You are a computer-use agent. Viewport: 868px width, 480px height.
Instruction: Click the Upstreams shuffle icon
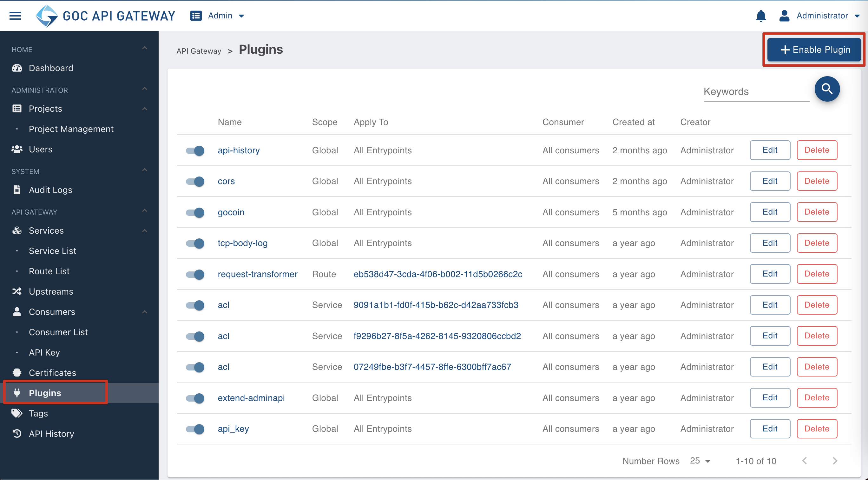click(17, 291)
